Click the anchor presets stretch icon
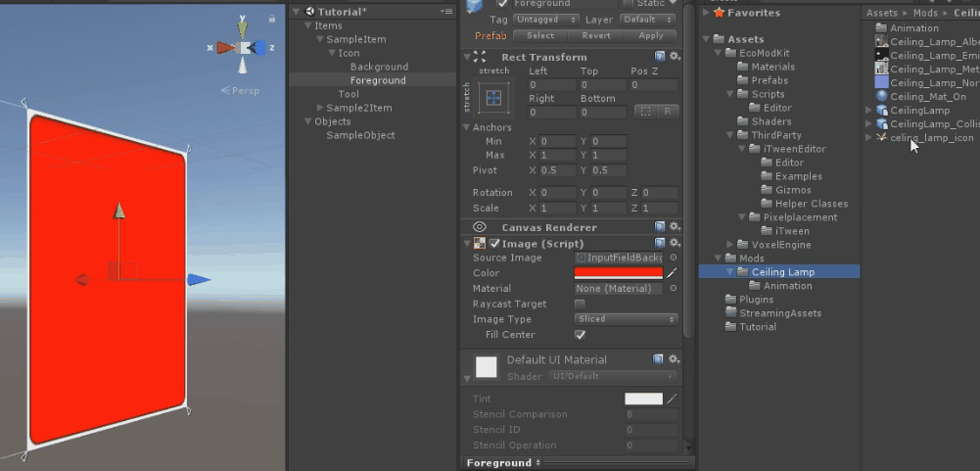The image size is (980, 471). (x=493, y=97)
